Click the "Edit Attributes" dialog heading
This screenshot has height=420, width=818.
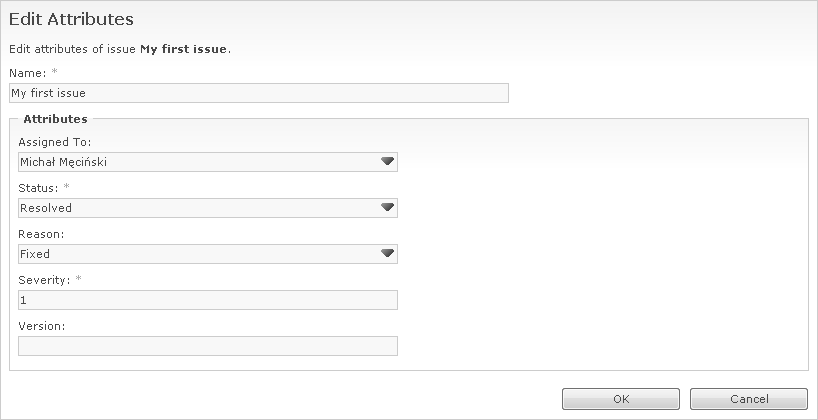[71, 19]
